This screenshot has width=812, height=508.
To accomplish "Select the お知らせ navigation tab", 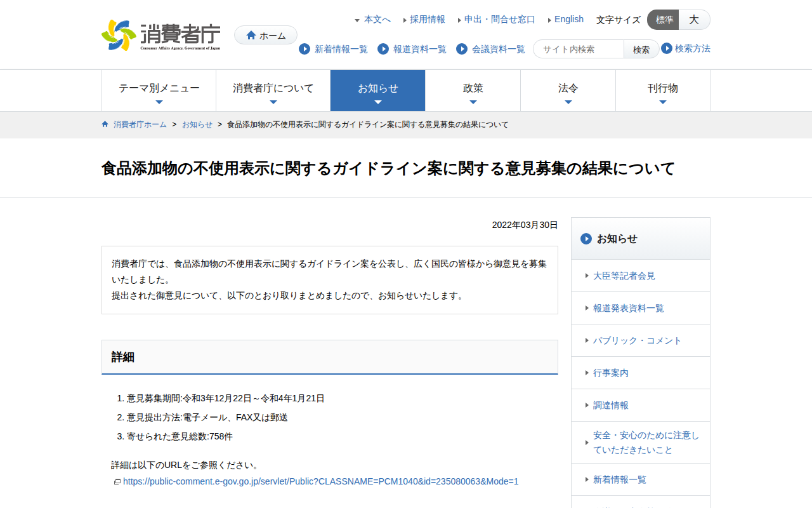I will coord(377,90).
